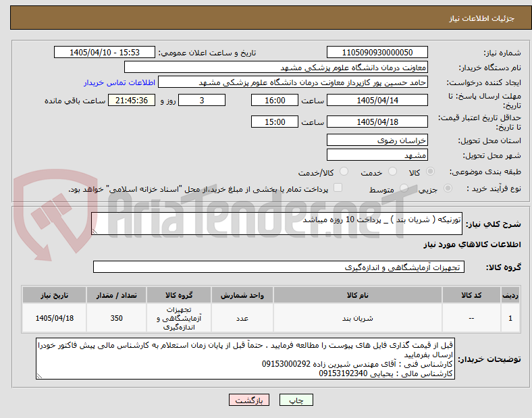Viewport: 532px width, 418px height.
Task: Click the unit cell عدد
Action: [x=242, y=318]
